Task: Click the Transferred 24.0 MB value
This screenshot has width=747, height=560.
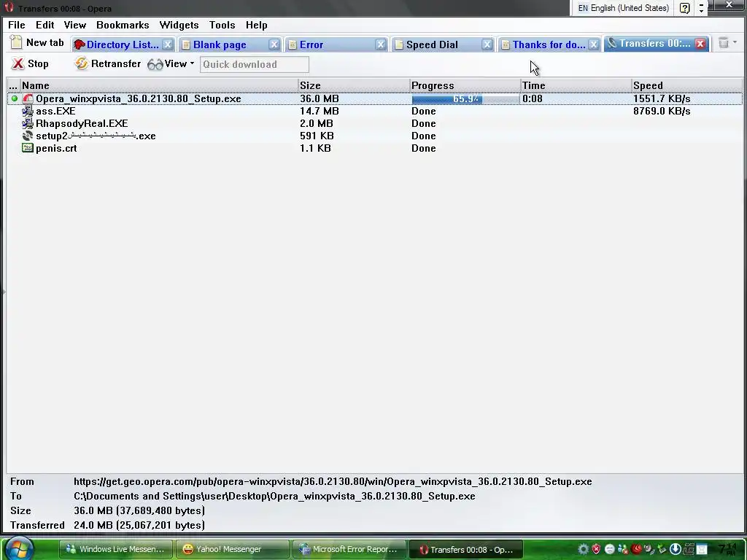Action: pos(139,525)
